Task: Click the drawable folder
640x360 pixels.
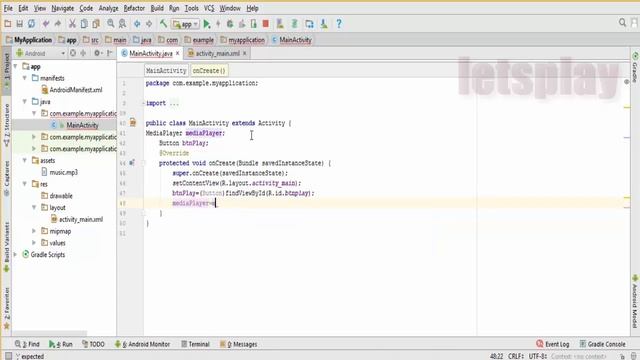Action: tap(61, 196)
